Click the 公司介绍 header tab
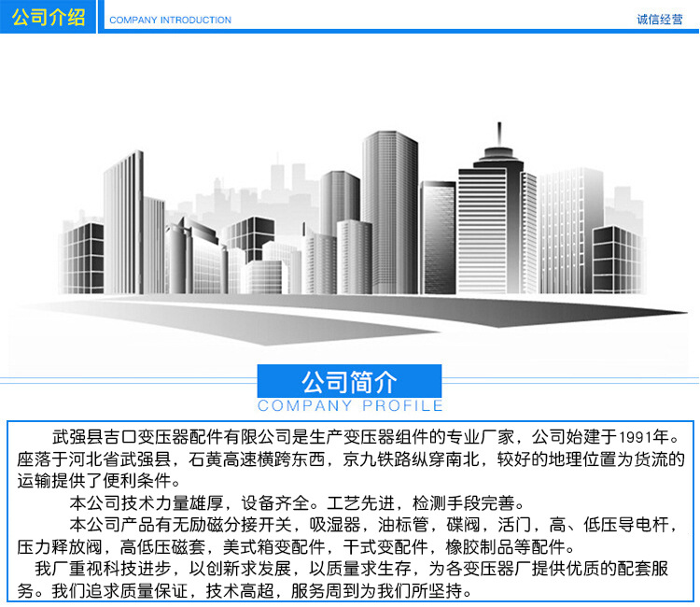 tap(48, 17)
